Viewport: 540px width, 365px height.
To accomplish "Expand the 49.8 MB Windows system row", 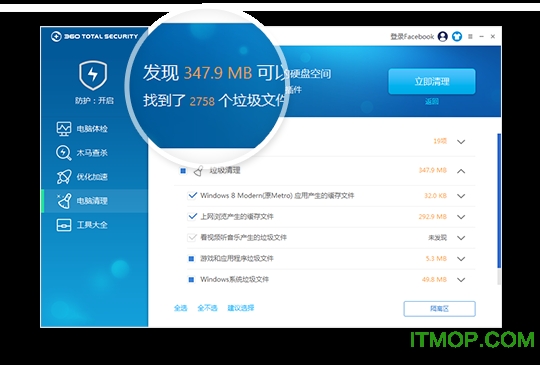I will click(461, 280).
